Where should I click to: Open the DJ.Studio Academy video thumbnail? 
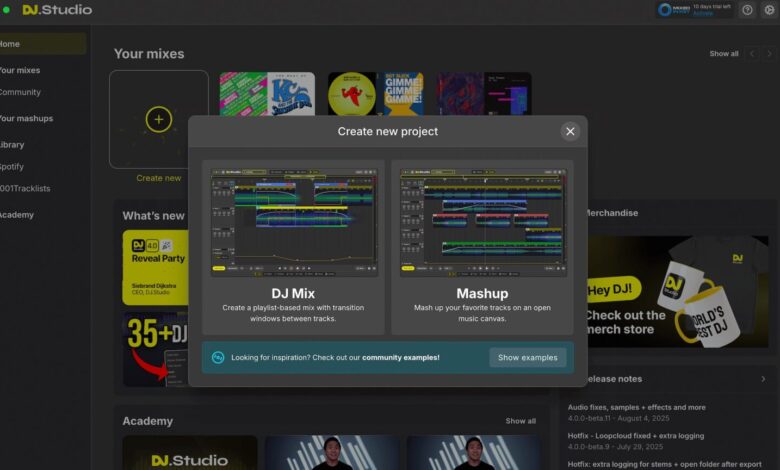click(x=190, y=453)
